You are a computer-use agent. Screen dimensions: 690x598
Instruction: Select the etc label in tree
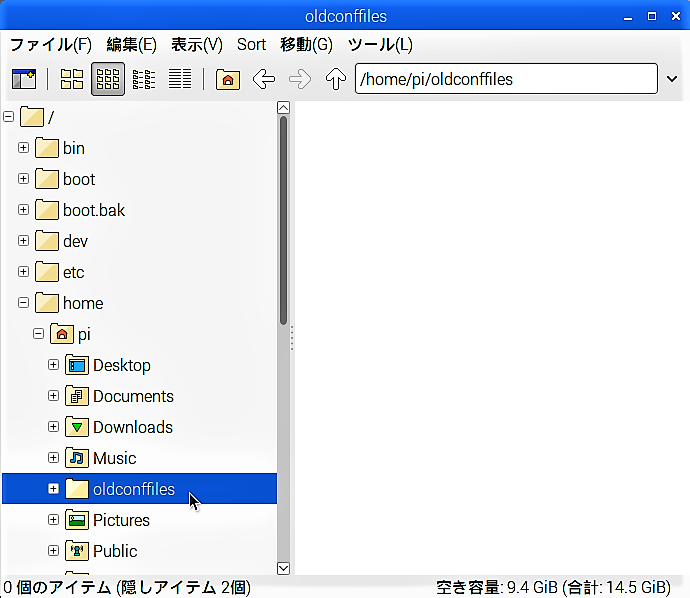click(73, 272)
